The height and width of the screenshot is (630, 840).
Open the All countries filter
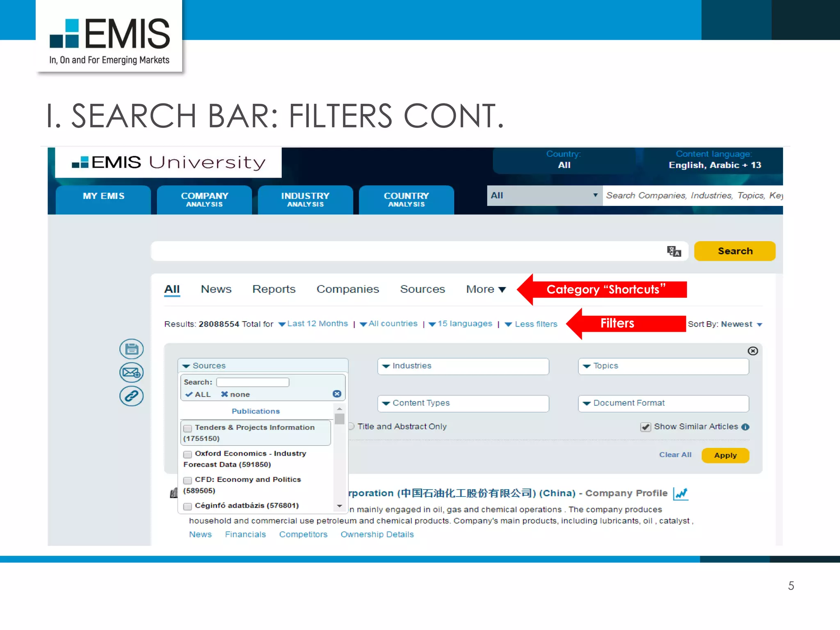click(388, 324)
